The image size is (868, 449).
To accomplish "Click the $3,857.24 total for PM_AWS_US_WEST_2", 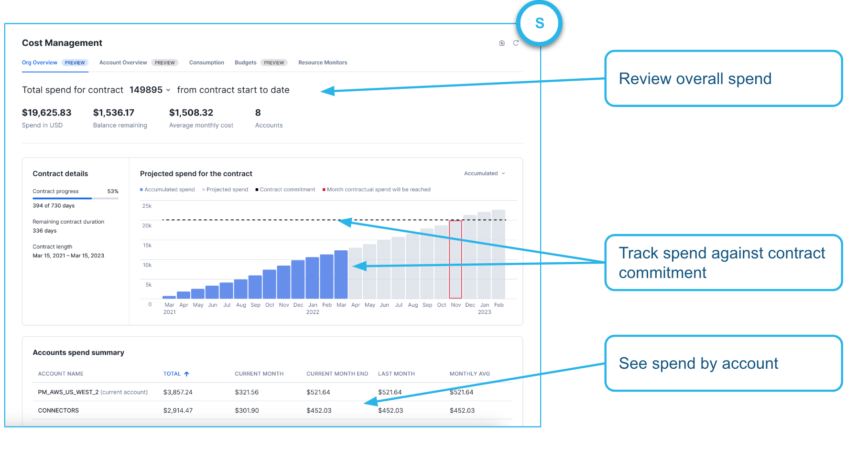I will coord(178,392).
